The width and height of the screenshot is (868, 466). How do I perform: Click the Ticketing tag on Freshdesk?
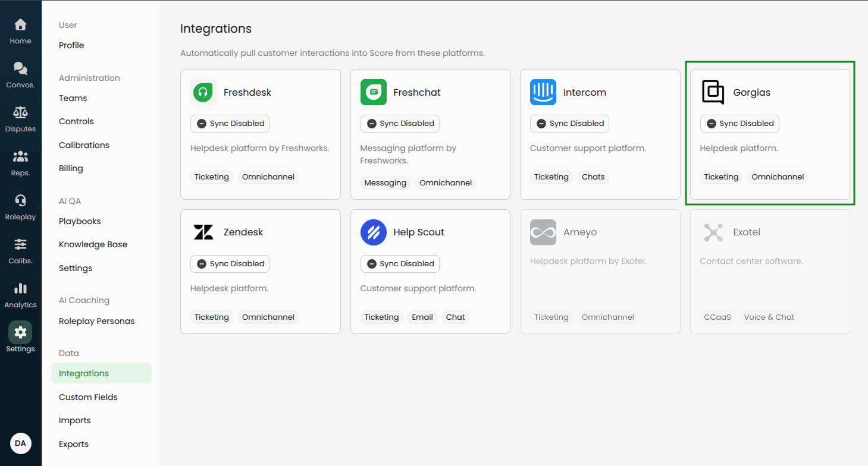212,177
